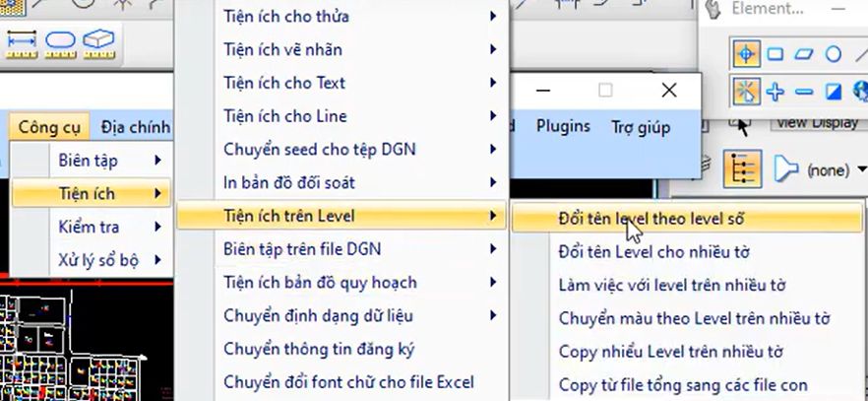Open the Công cụ menu

(49, 127)
